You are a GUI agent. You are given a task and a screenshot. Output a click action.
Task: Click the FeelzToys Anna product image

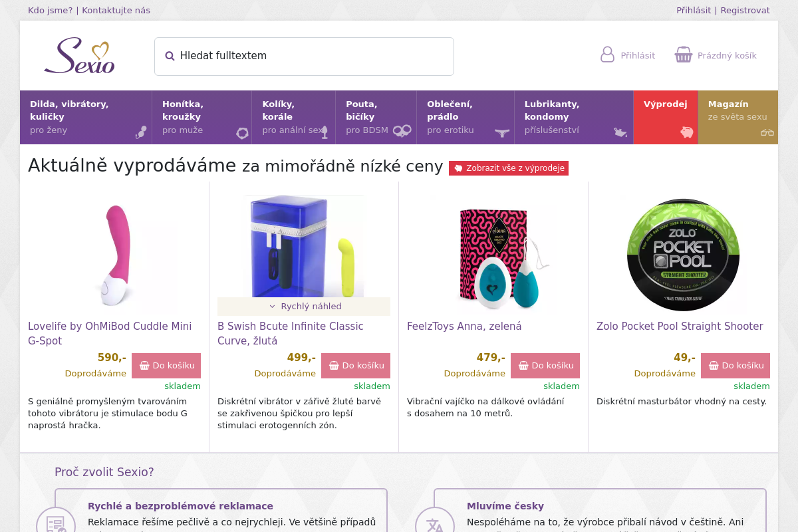[494, 255]
